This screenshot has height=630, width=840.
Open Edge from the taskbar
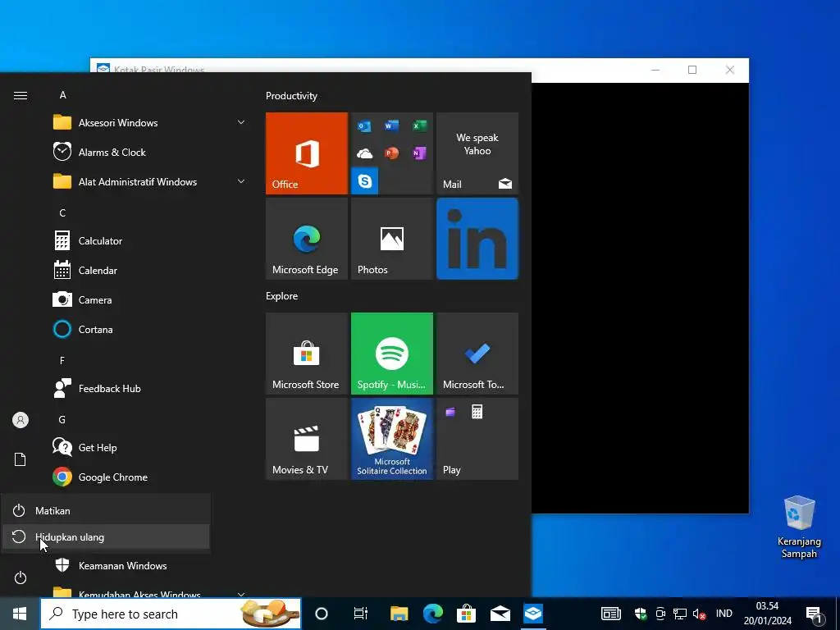click(x=433, y=614)
